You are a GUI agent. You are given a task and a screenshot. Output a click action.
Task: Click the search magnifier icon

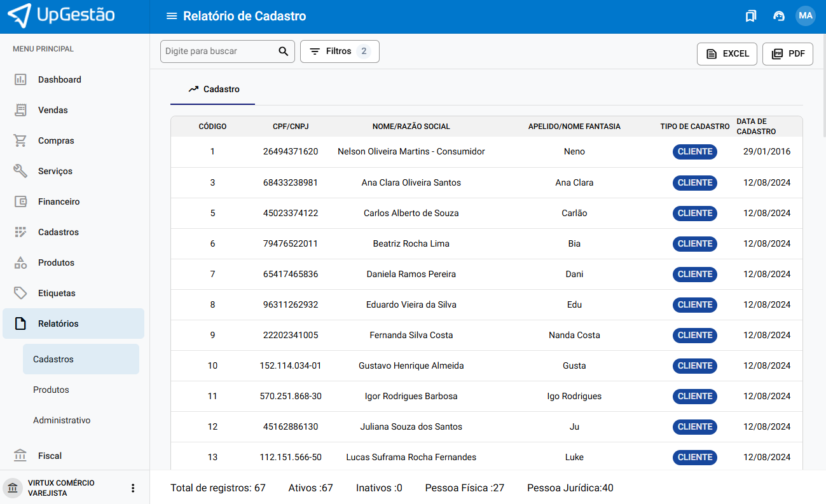(284, 51)
